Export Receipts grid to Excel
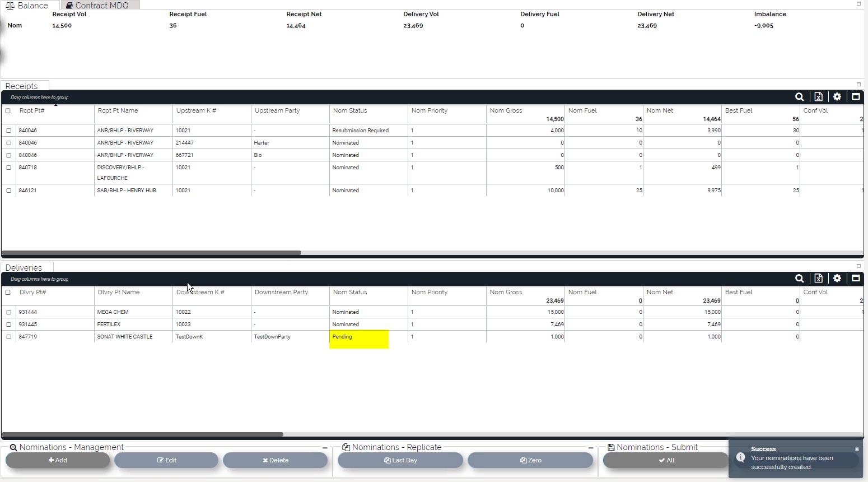Screen dimensions: 868x482 (818, 97)
